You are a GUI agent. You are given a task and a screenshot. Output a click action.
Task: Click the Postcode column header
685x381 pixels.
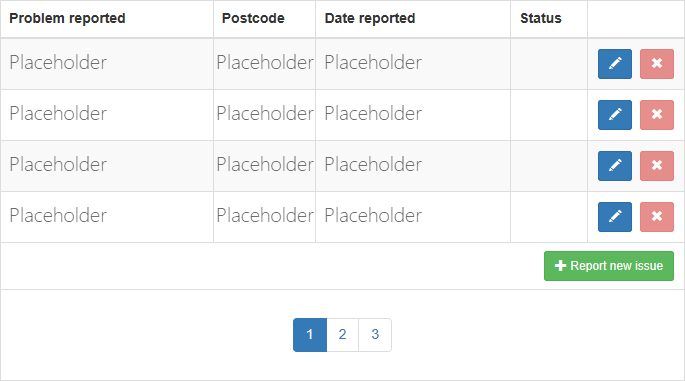tap(253, 18)
